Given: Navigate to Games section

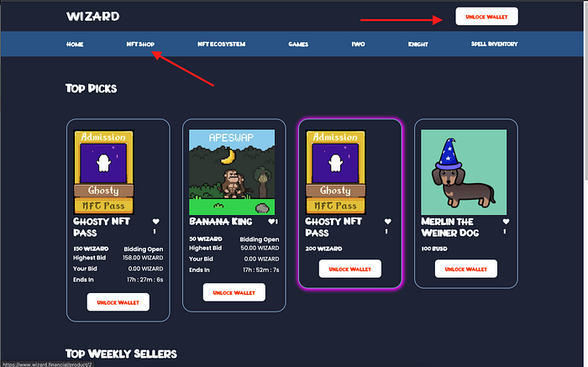Looking at the screenshot, I should click(x=298, y=45).
